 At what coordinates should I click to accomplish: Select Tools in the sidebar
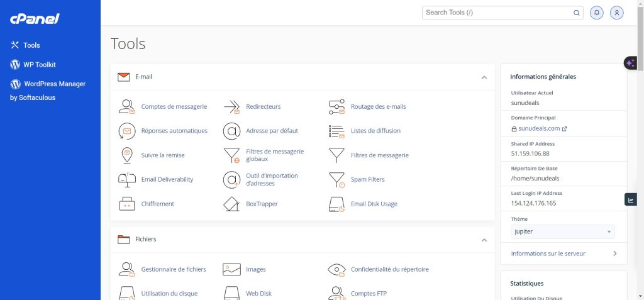point(31,45)
